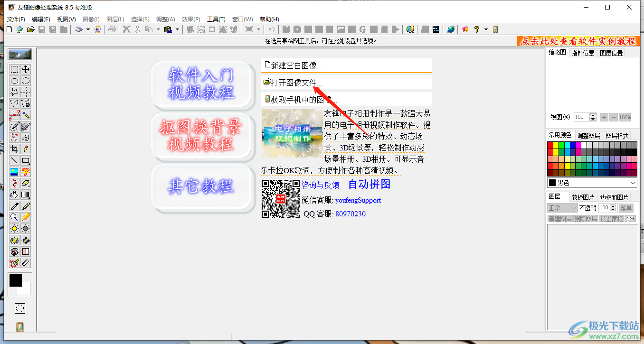Click the 点击此处查看软件实例教程 banner

[x=578, y=41]
